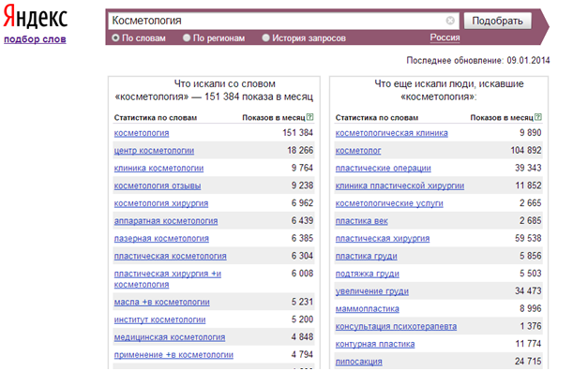Select the 'История запросов' radio button

[265, 37]
